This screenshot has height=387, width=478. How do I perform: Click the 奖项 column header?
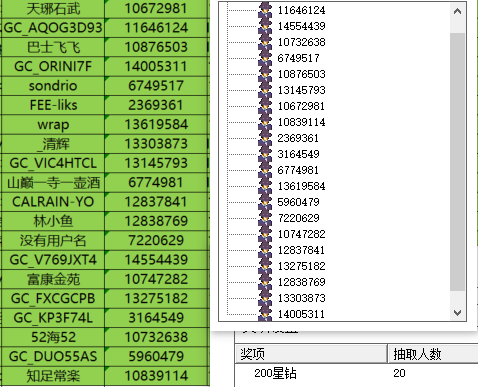pyautogui.click(x=311, y=354)
